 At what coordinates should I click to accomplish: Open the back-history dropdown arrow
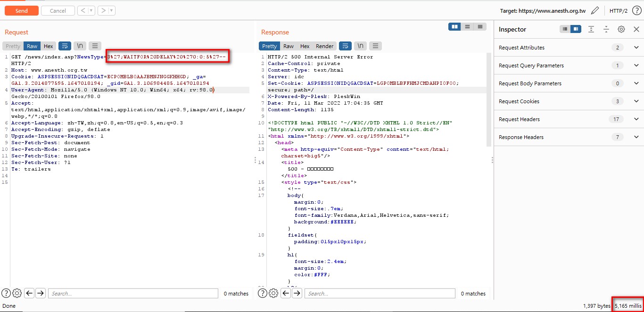[x=91, y=10]
